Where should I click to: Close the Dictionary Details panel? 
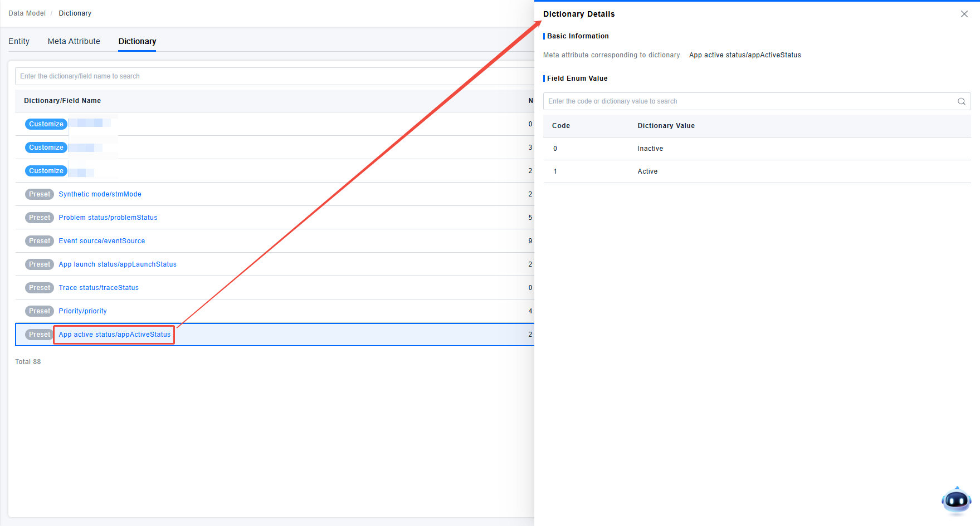click(964, 14)
